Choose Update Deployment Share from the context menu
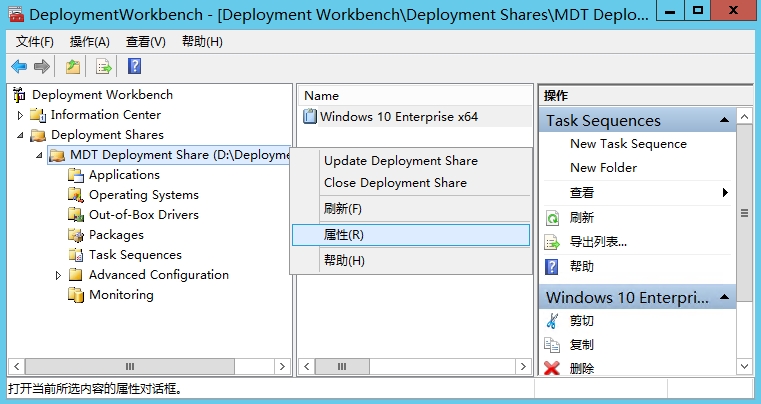The image size is (761, 404). tap(411, 161)
